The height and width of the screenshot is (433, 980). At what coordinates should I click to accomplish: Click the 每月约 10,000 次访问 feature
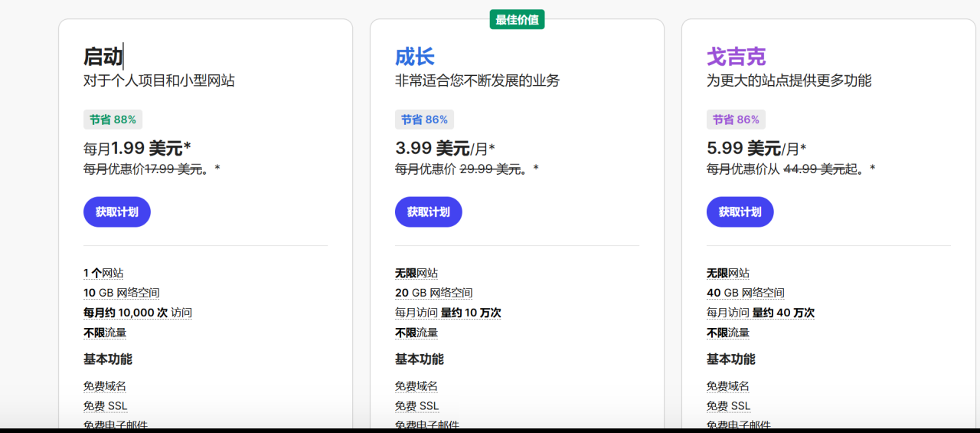click(x=138, y=313)
